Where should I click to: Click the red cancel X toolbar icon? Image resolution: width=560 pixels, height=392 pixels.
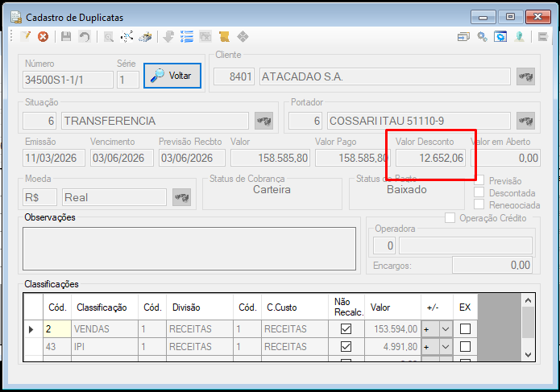[44, 36]
